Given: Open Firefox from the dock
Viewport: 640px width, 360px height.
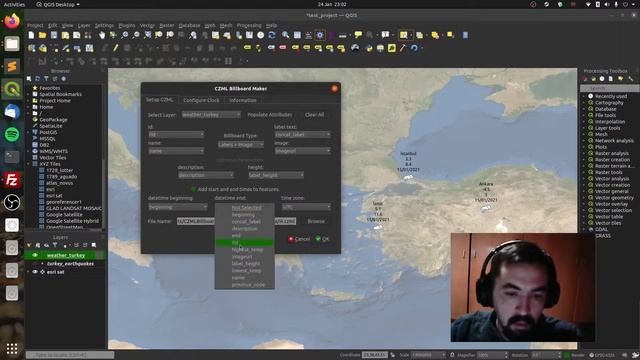Looking at the screenshot, I should (x=12, y=21).
